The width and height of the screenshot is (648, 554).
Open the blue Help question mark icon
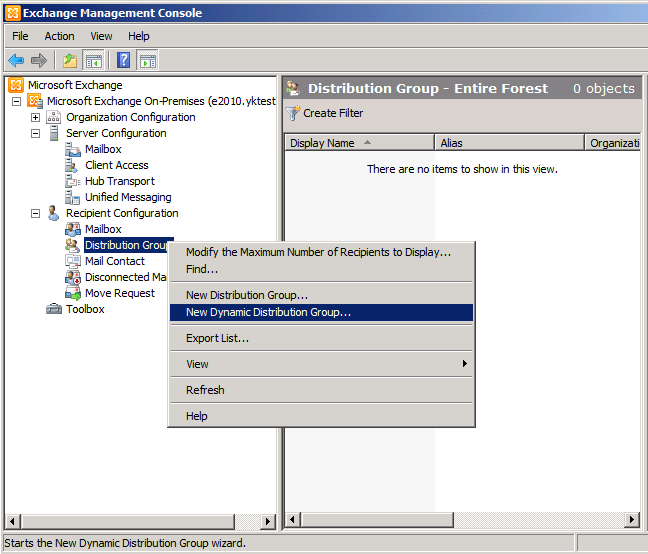tap(124, 60)
